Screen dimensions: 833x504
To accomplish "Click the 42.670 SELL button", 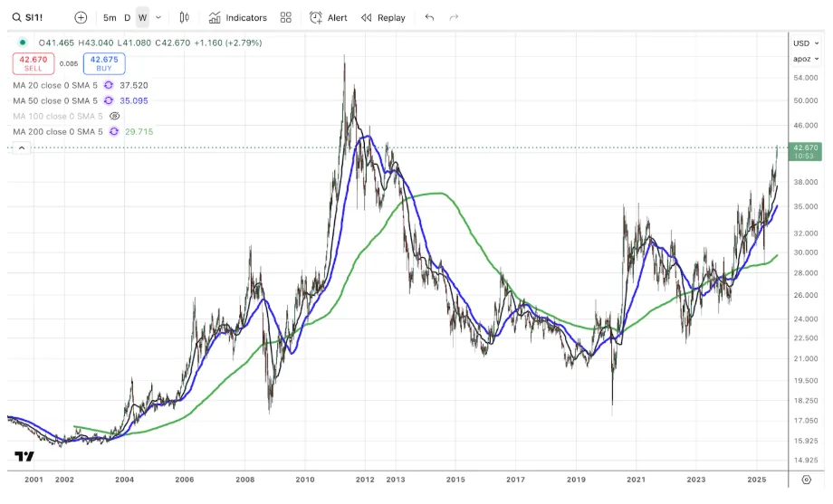I will tap(34, 63).
